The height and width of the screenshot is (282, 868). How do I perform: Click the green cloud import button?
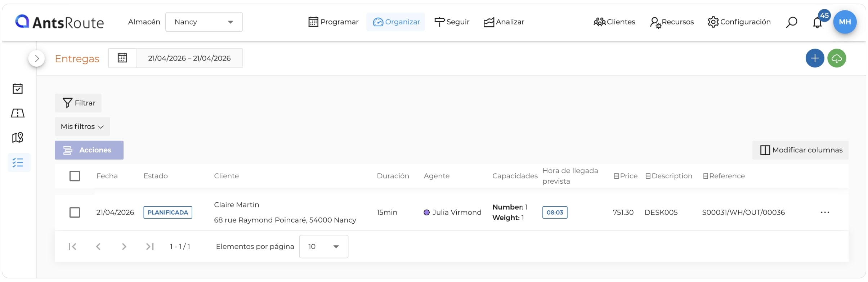pos(837,58)
